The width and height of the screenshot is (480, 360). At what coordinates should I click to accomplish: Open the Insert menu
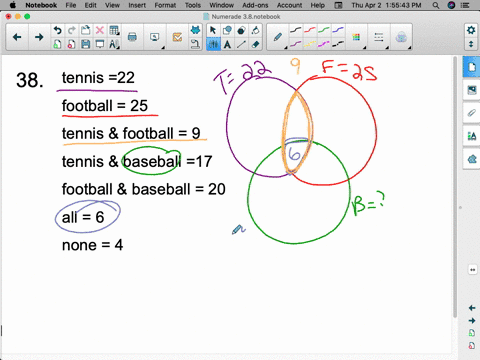[137, 5]
